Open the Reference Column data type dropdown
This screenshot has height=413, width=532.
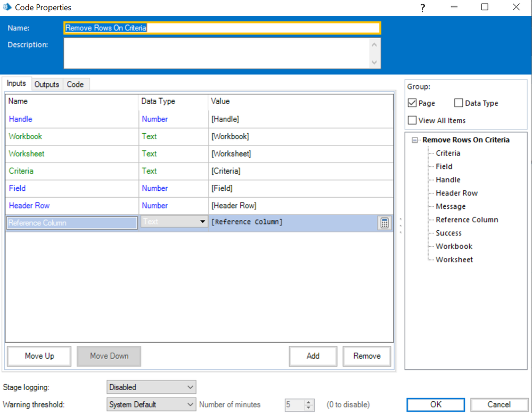pyautogui.click(x=202, y=222)
